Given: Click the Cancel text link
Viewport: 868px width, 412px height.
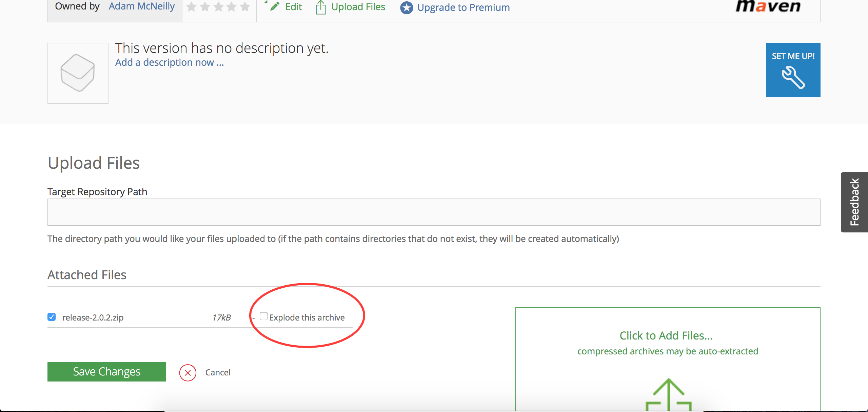Looking at the screenshot, I should point(218,372).
